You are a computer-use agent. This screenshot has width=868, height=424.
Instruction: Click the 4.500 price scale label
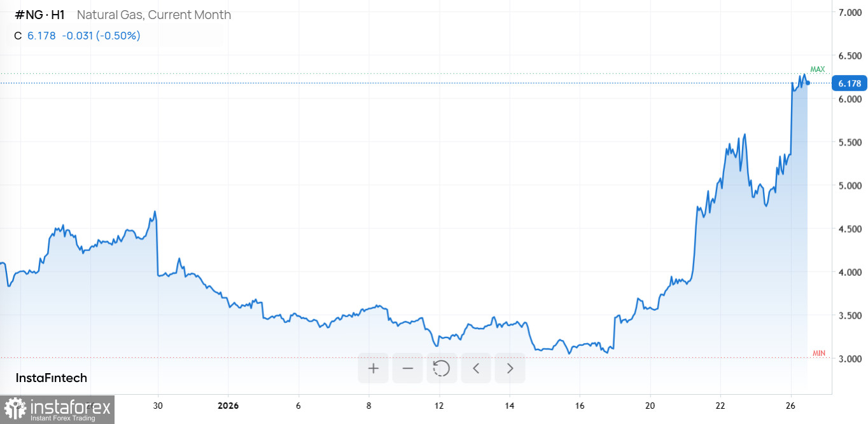click(x=849, y=229)
